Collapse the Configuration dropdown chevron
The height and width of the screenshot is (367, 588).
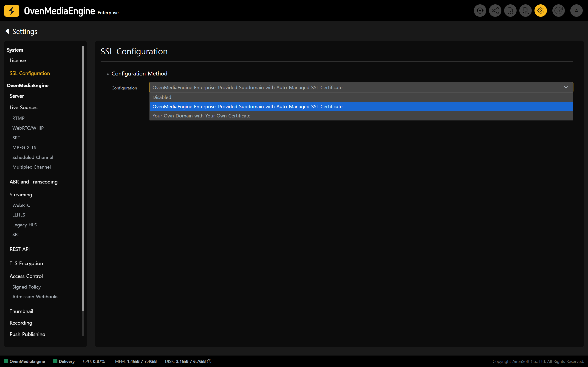point(566,87)
